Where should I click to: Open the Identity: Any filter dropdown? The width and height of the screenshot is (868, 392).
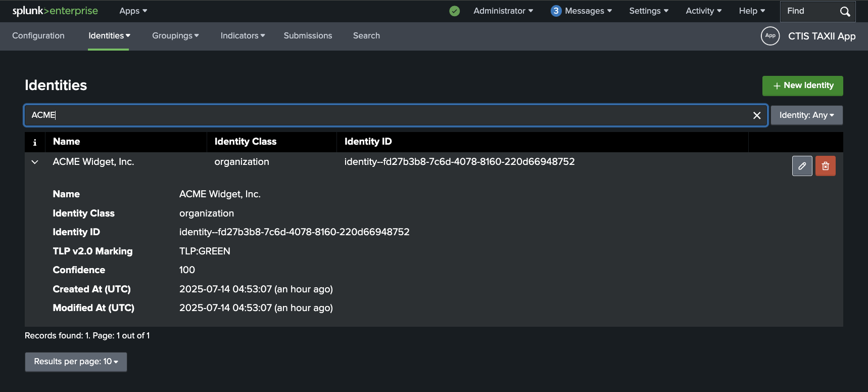click(806, 115)
